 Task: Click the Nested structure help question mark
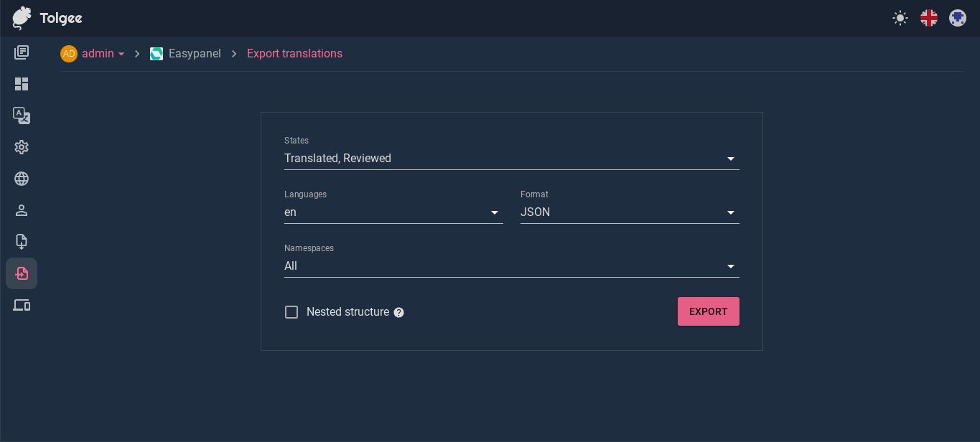398,311
